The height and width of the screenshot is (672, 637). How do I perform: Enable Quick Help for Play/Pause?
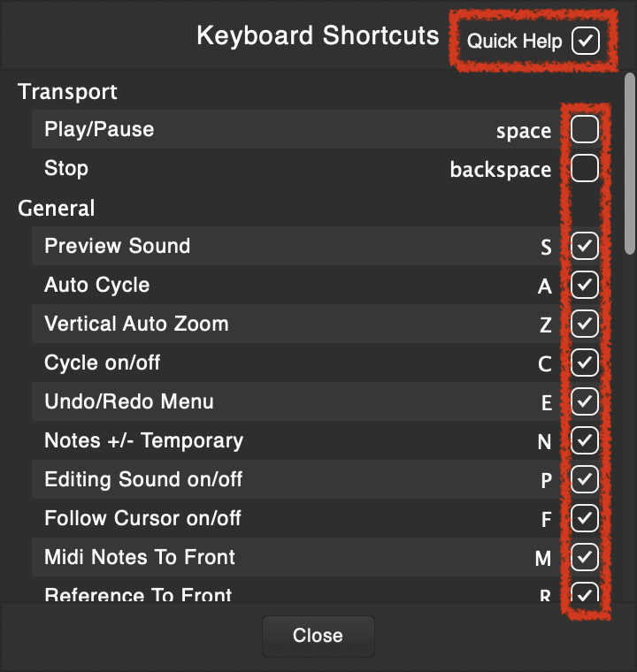(584, 129)
